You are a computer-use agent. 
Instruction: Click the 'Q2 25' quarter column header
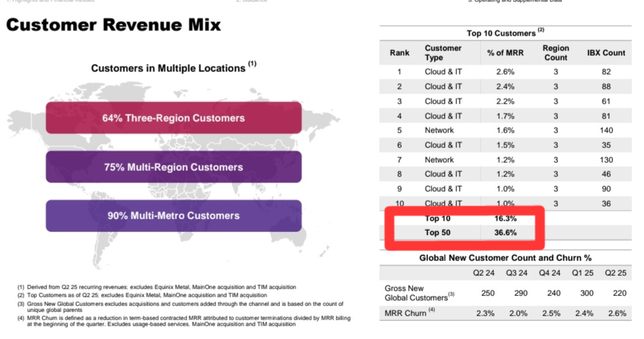[615, 273]
